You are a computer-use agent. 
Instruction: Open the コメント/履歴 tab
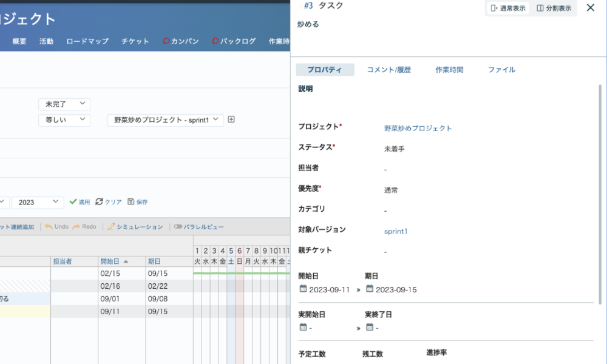point(388,70)
